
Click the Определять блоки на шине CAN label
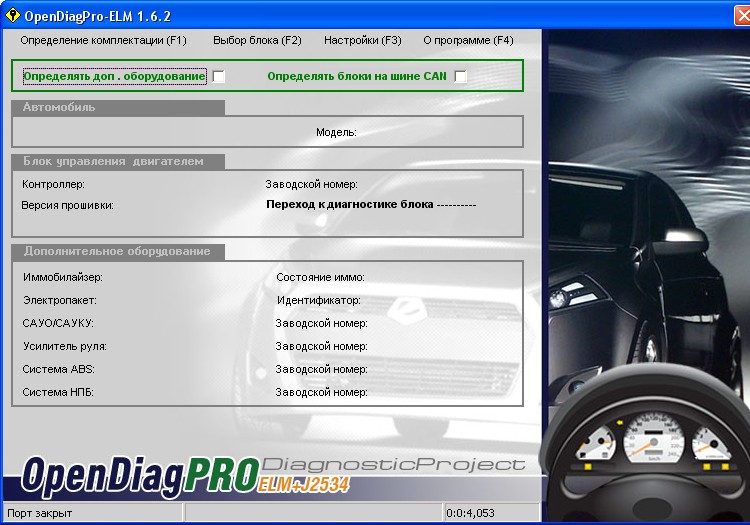tap(357, 77)
